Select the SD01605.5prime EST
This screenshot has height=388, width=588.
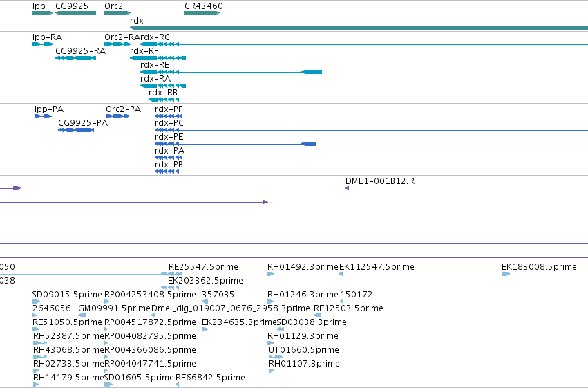point(108,385)
